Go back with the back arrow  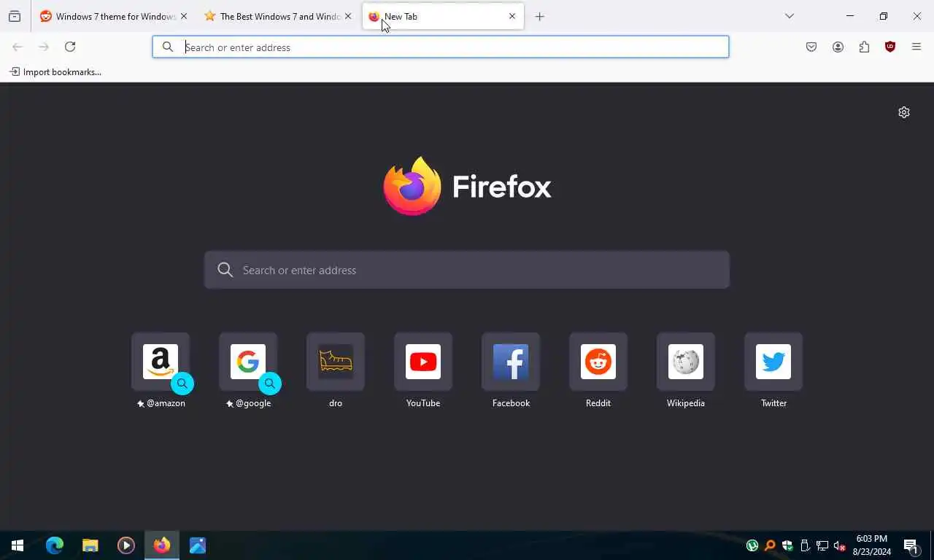pos(18,47)
